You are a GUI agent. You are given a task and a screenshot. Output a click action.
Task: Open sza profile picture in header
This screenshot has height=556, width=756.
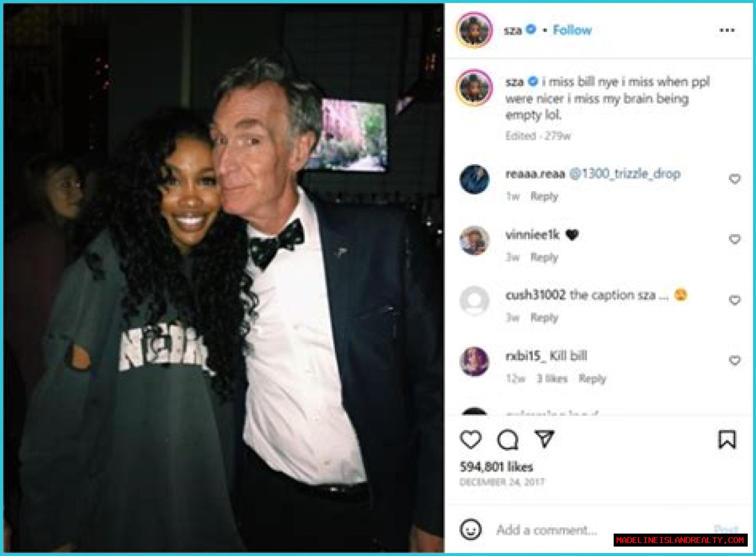pos(474,30)
